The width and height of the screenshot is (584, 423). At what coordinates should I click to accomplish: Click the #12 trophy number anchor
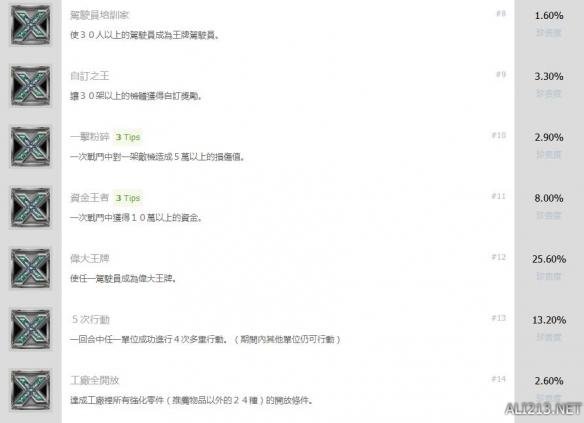tap(499, 257)
